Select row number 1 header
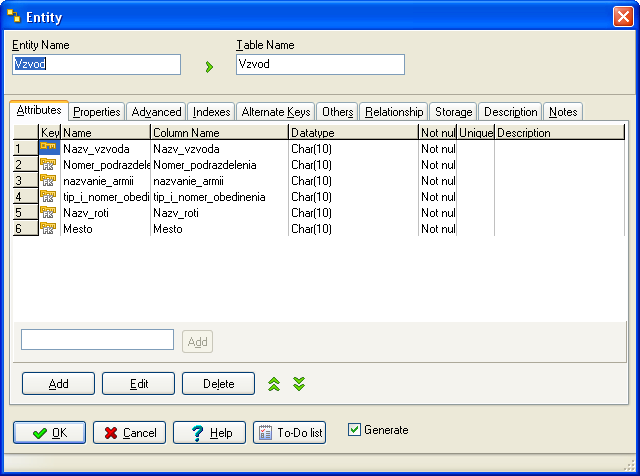This screenshot has width=640, height=476. click(26, 148)
